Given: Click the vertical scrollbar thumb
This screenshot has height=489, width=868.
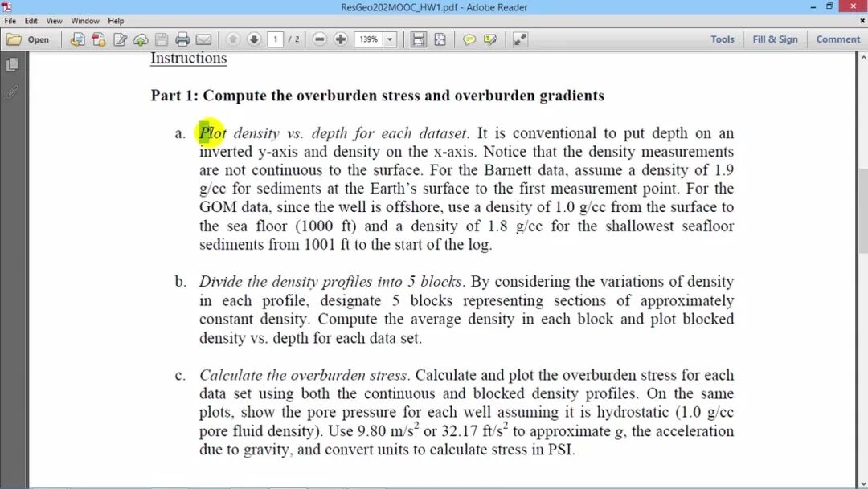Looking at the screenshot, I should [863, 210].
